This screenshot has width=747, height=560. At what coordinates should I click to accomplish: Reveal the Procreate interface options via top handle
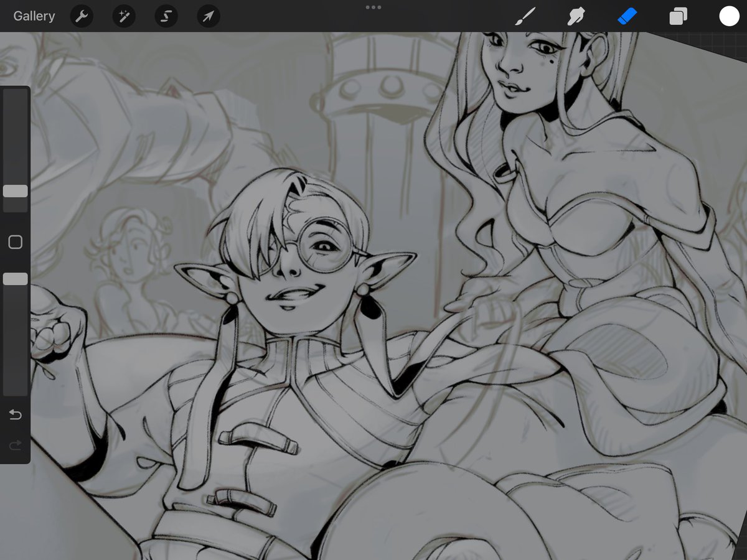pyautogui.click(x=373, y=7)
